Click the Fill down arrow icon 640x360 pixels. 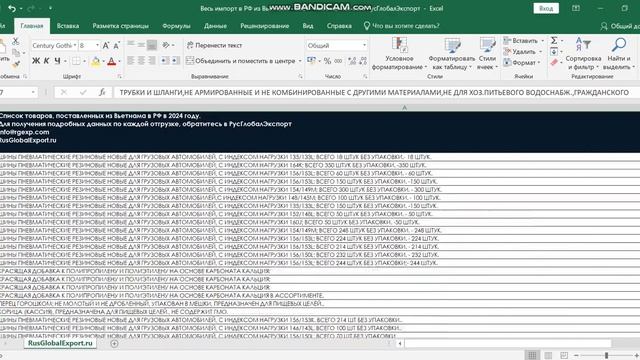(554, 51)
